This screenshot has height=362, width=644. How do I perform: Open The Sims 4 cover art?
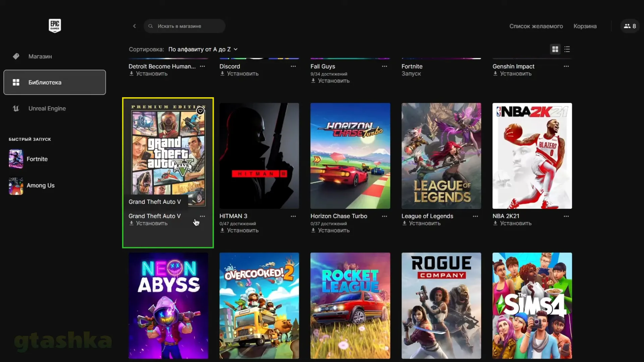tap(532, 306)
